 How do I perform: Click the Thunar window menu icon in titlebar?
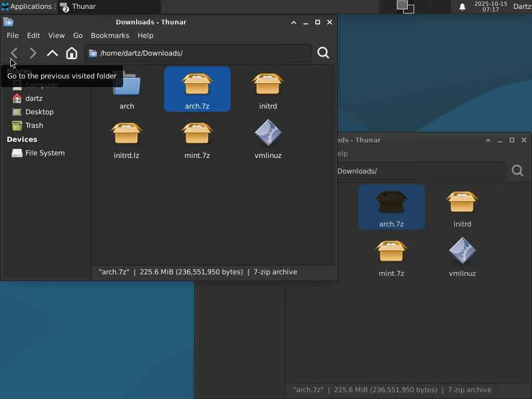[8, 22]
